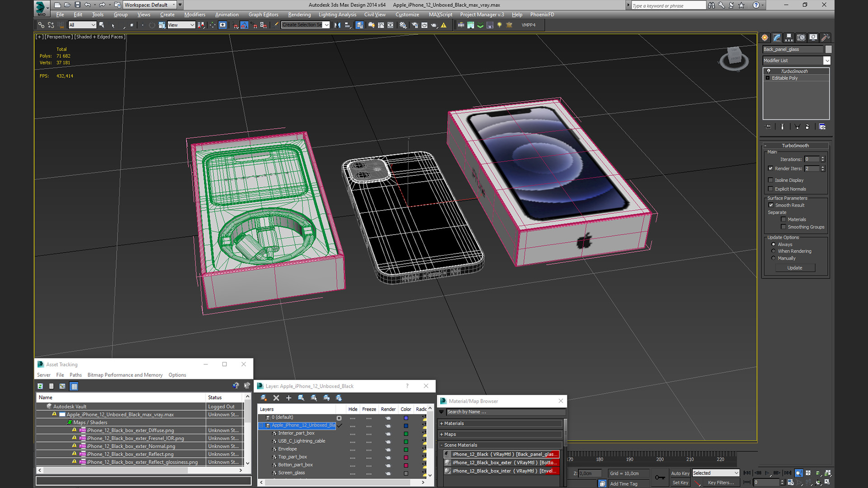This screenshot has height=488, width=868.
Task: Select the Always update option radio button
Action: pyautogui.click(x=774, y=244)
